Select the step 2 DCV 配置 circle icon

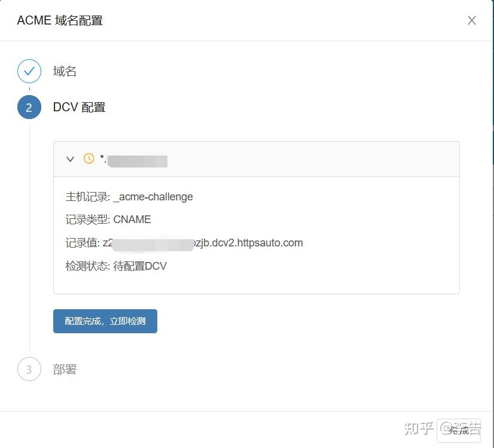click(x=29, y=107)
